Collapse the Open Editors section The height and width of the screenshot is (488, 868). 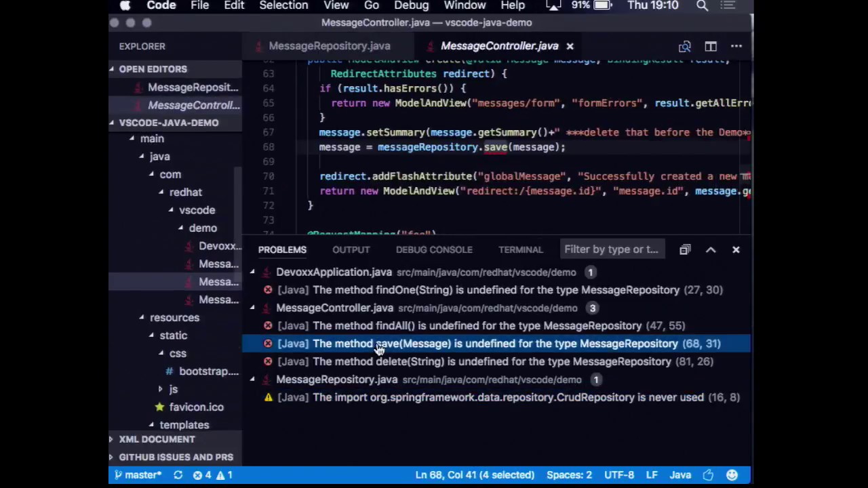[x=153, y=69]
